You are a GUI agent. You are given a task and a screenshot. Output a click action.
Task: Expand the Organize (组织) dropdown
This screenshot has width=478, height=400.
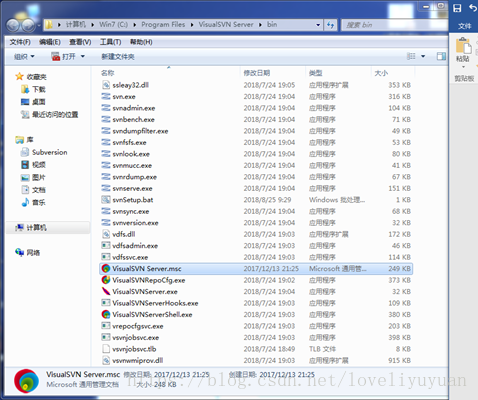click(x=24, y=57)
